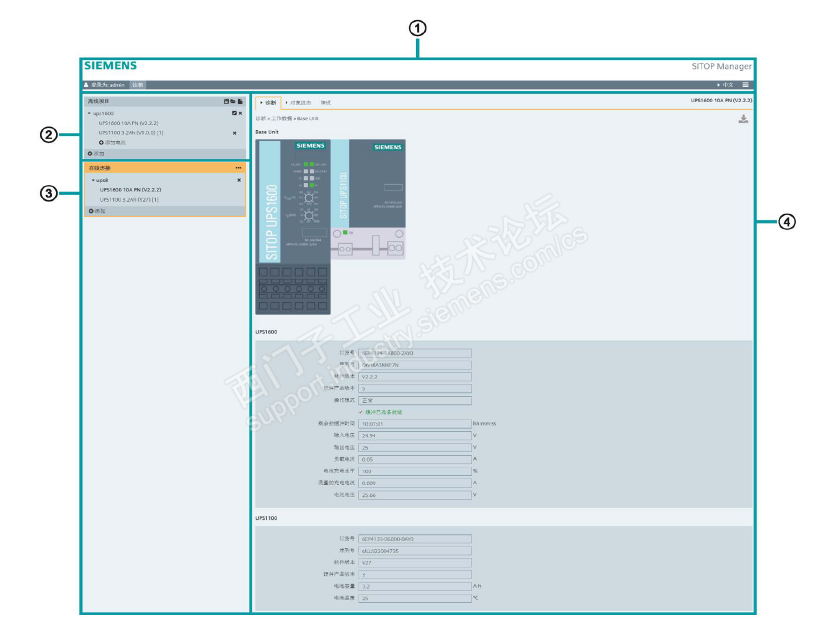Click the battery capacity field showing 3.2

(x=415, y=587)
